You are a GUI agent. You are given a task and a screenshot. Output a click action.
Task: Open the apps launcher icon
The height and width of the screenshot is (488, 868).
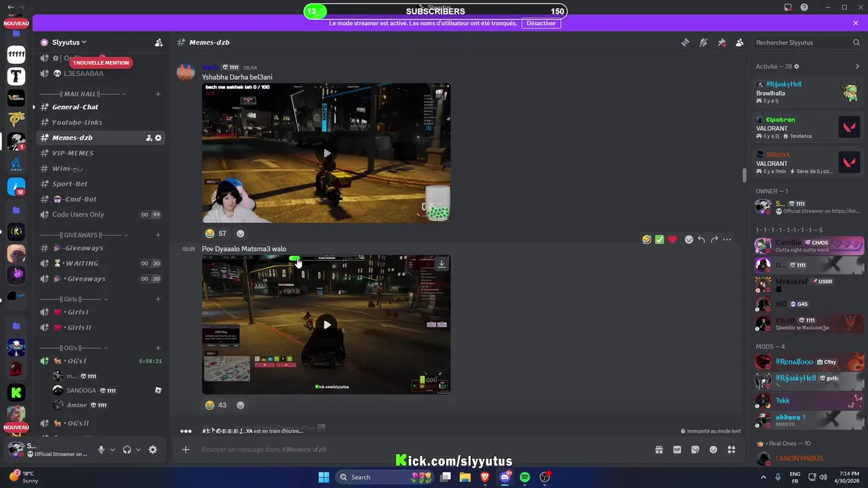pyautogui.click(x=731, y=449)
